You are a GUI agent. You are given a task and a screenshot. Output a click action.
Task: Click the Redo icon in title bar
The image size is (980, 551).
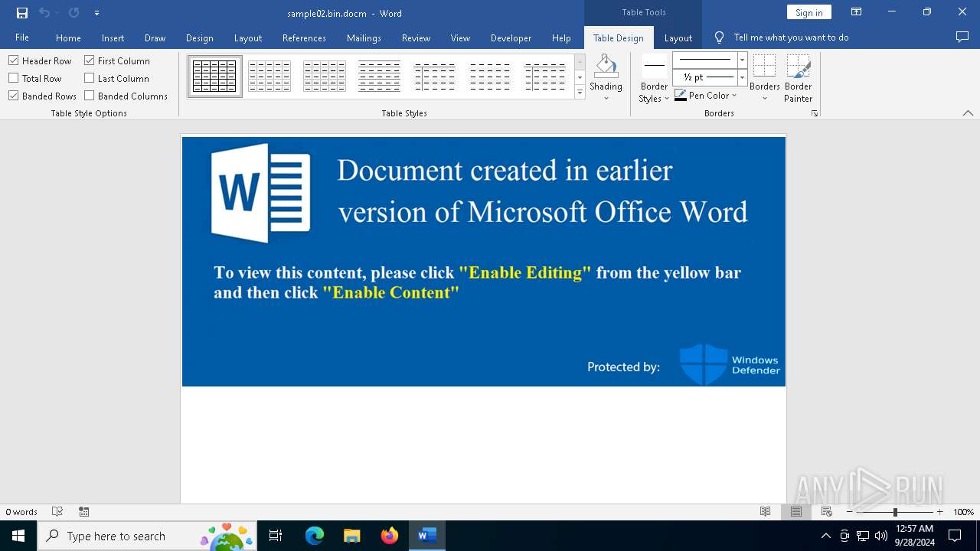pyautogui.click(x=73, y=13)
